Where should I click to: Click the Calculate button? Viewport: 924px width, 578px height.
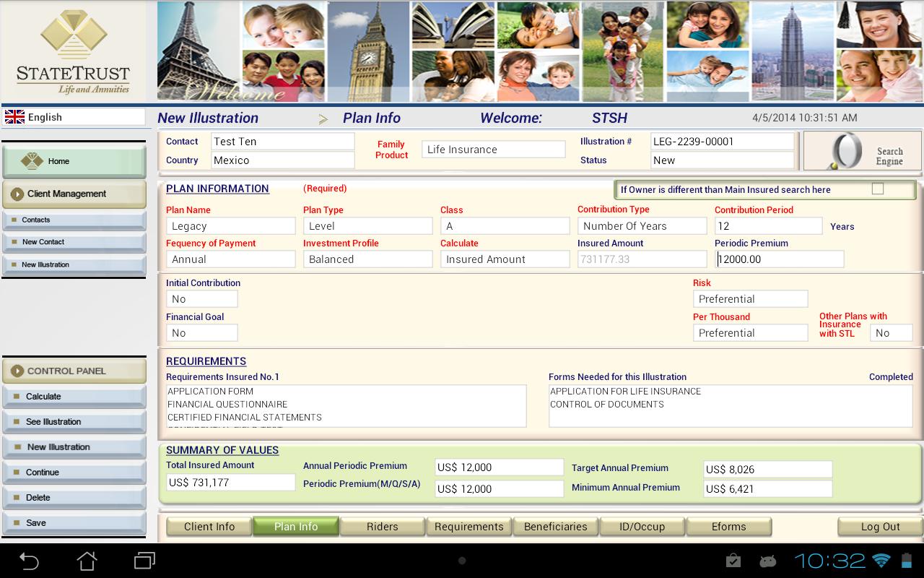point(74,396)
